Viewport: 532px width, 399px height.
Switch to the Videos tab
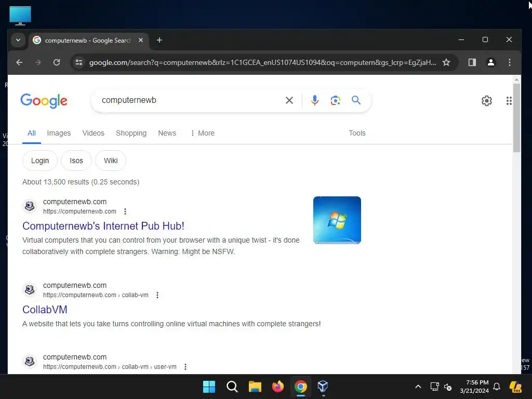pyautogui.click(x=94, y=134)
